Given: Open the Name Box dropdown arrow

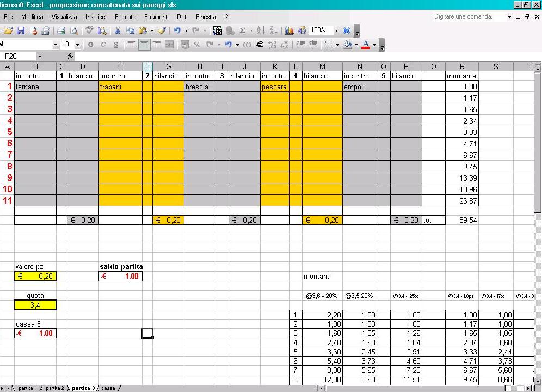Looking at the screenshot, I should coord(40,57).
